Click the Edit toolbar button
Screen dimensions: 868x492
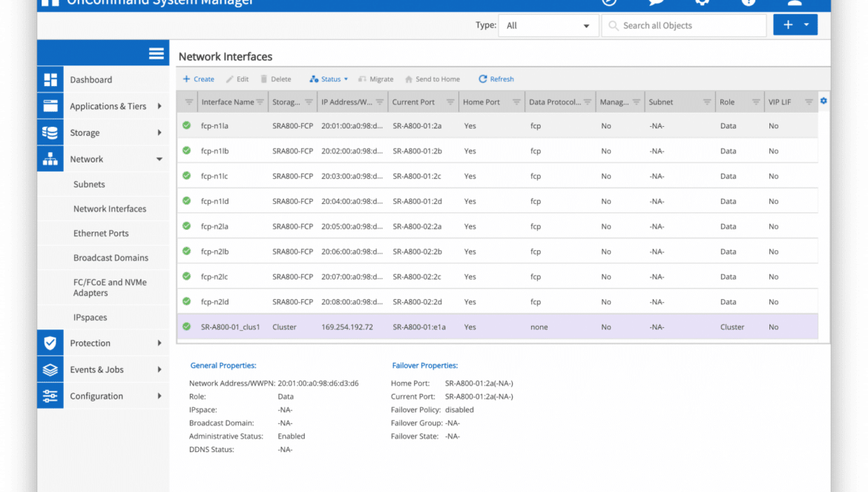[x=237, y=79]
